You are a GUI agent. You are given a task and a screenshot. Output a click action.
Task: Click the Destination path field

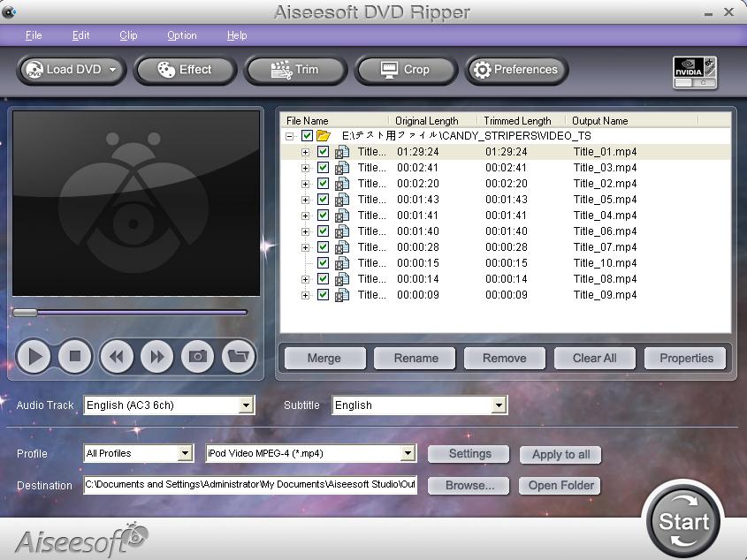250,485
